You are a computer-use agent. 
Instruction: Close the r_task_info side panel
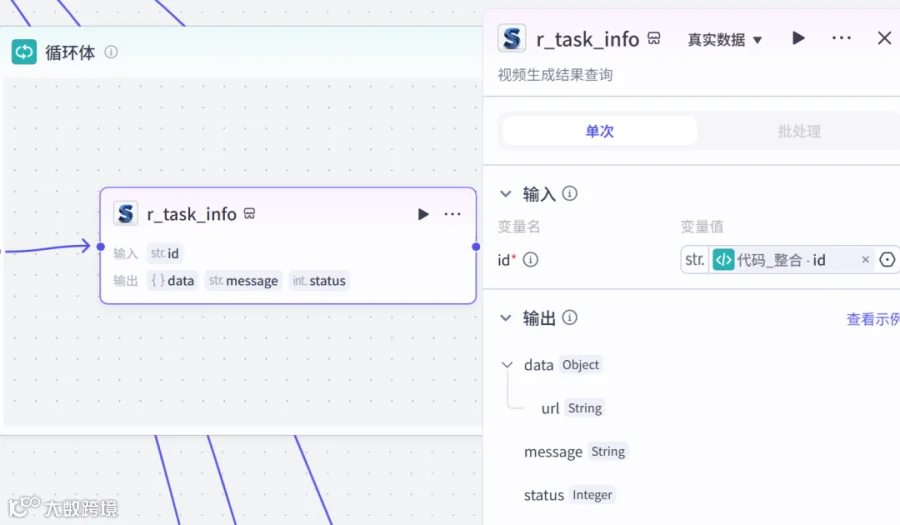pos(885,38)
